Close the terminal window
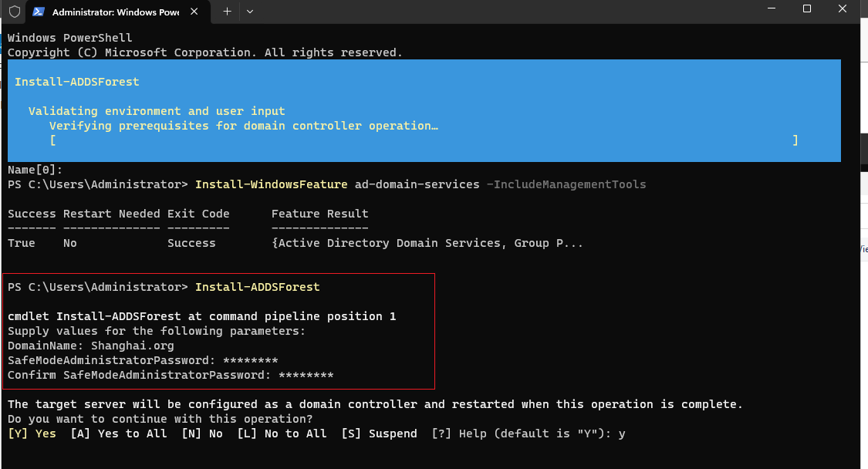Image resolution: width=868 pixels, height=469 pixels. [x=842, y=8]
